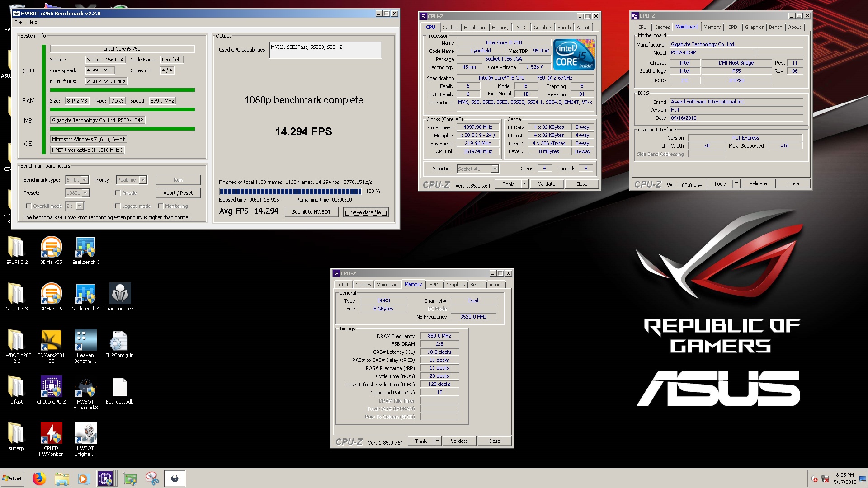Open Geekbench 4 desktop shortcut
This screenshot has width=868, height=488.
pyautogui.click(x=85, y=297)
